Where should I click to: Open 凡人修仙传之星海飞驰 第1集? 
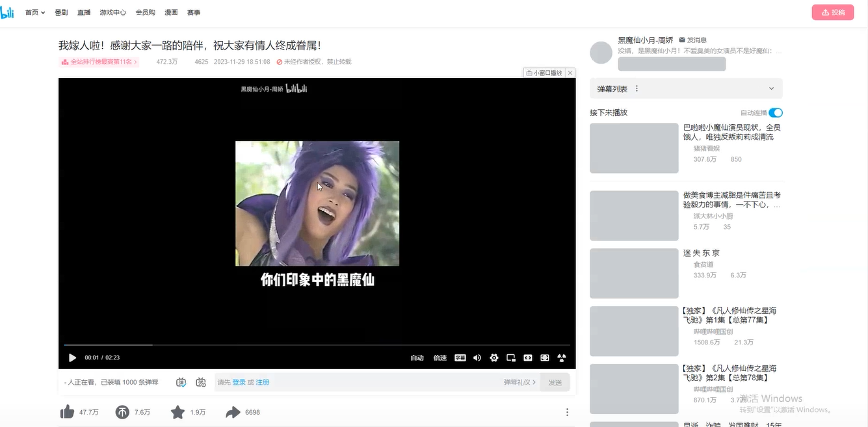pyautogui.click(x=729, y=315)
